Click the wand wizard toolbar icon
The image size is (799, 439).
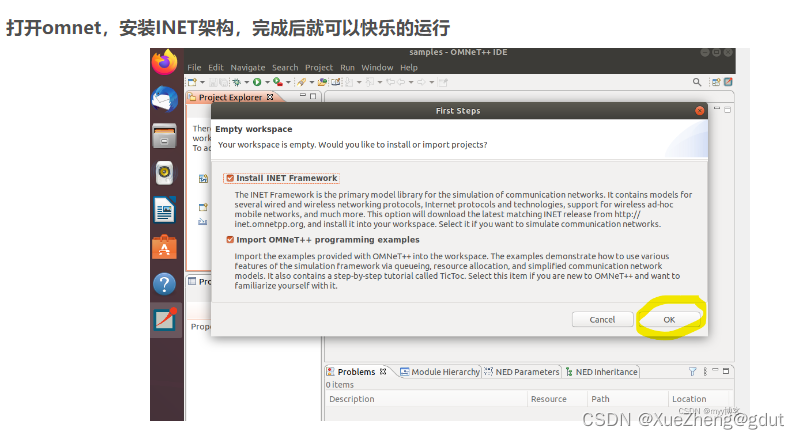[301, 82]
